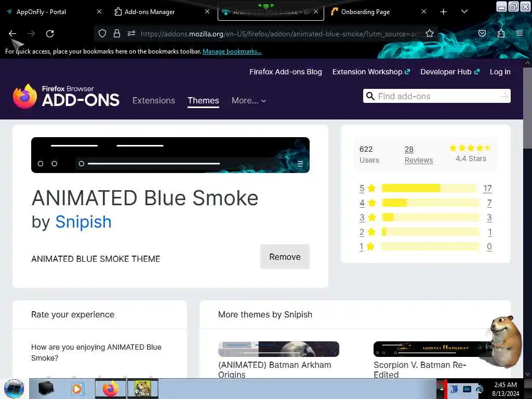
Task: Open the Firefox hamburger application menu
Action: click(520, 33)
